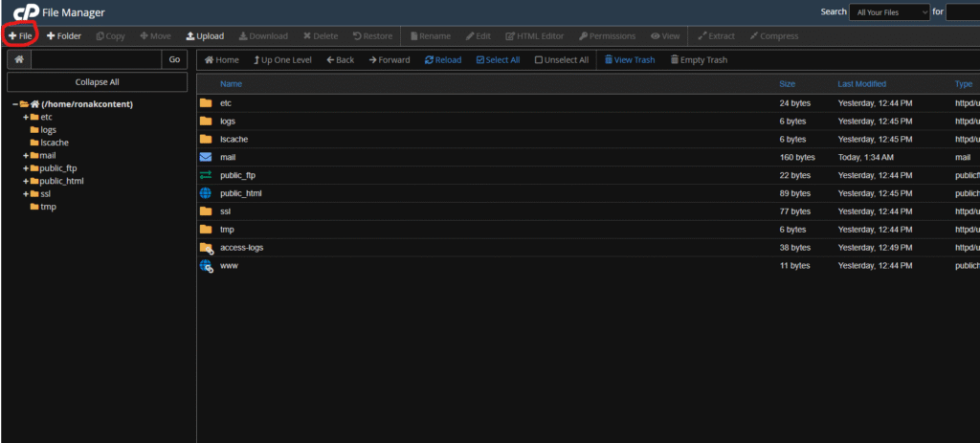Click the Go button
Image resolution: width=980 pixels, height=443 pixels.
(174, 59)
